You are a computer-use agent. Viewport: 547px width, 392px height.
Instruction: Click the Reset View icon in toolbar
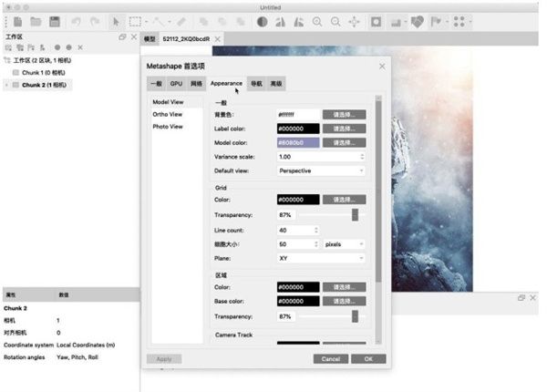[x=354, y=21]
